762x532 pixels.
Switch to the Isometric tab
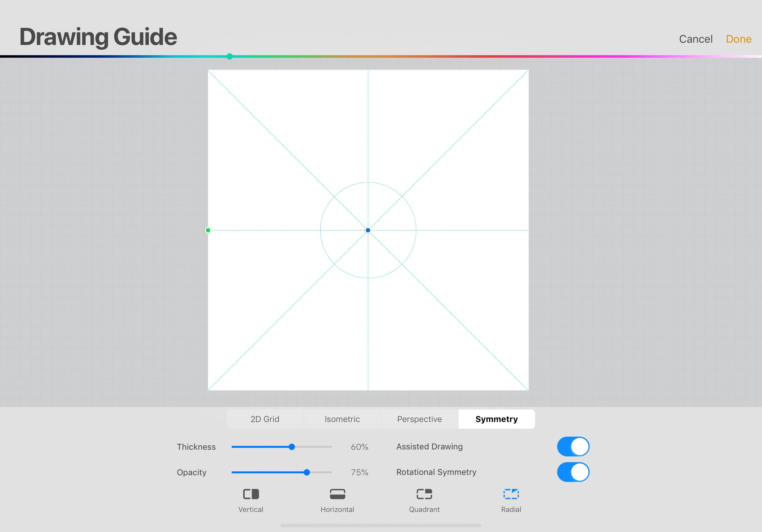click(x=342, y=419)
